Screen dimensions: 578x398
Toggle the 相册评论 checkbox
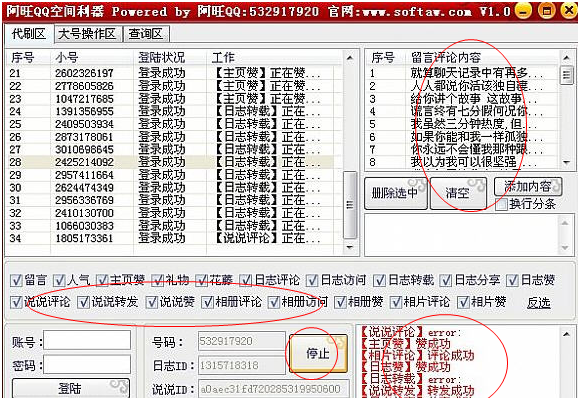pyautogui.click(x=208, y=302)
